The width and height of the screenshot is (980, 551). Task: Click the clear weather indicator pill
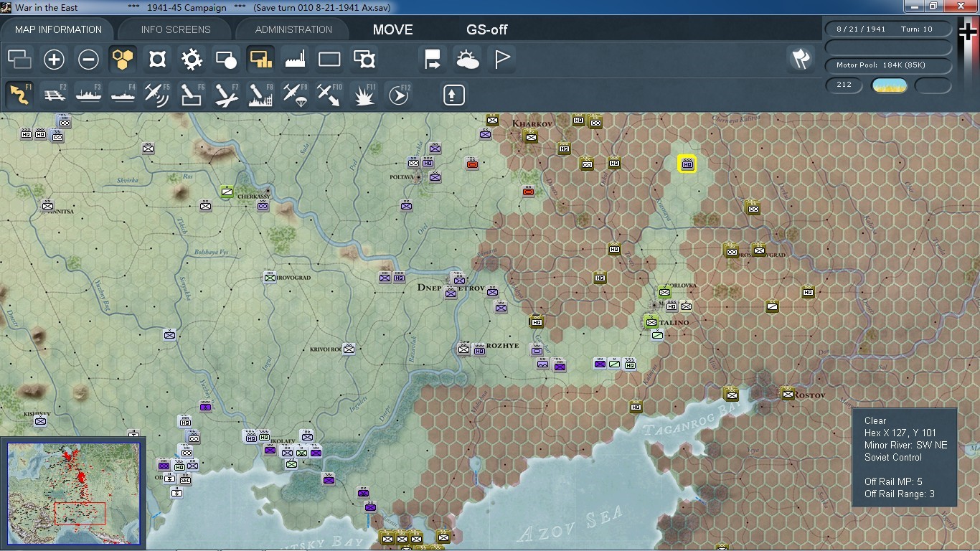[889, 85]
